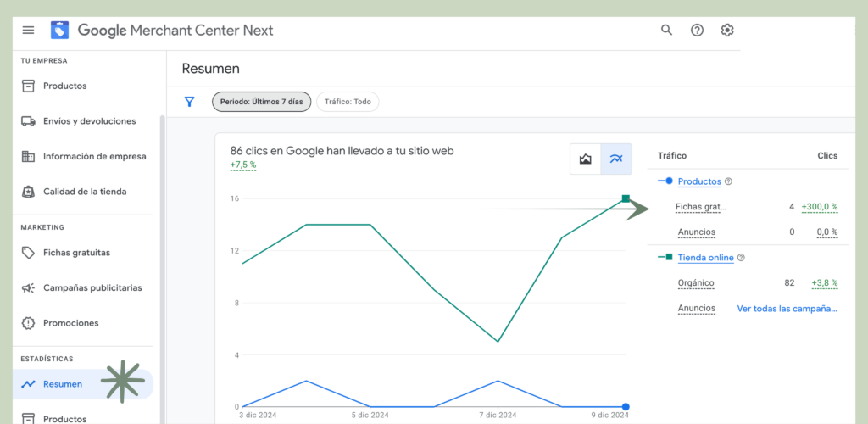This screenshot has height=424, width=868.
Task: Open Calidad de la tienda
Action: click(83, 192)
